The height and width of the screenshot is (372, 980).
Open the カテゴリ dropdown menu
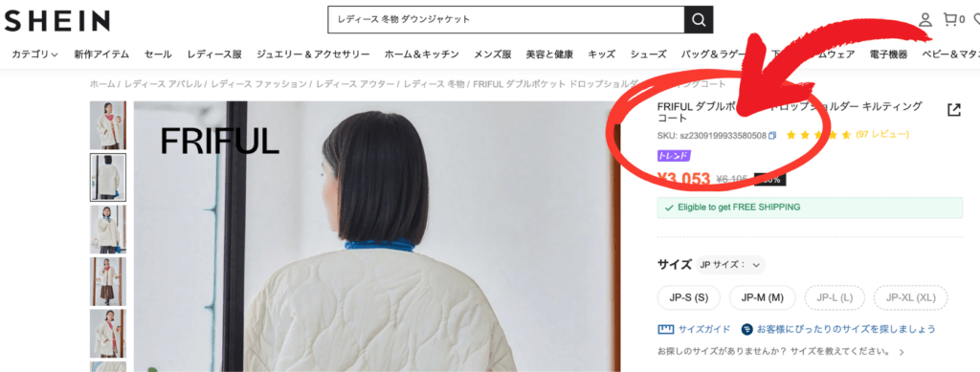tap(35, 55)
